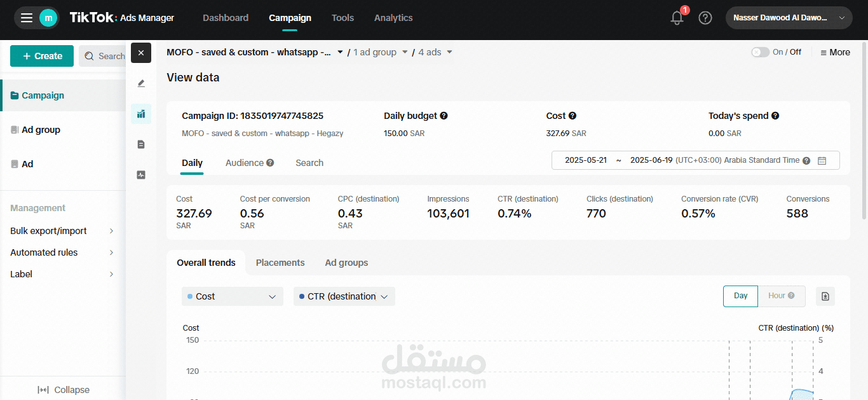Screen dimensions: 868x400
Task: Expand the '4 ads' breadcrumb dropdown
Action: point(450,52)
